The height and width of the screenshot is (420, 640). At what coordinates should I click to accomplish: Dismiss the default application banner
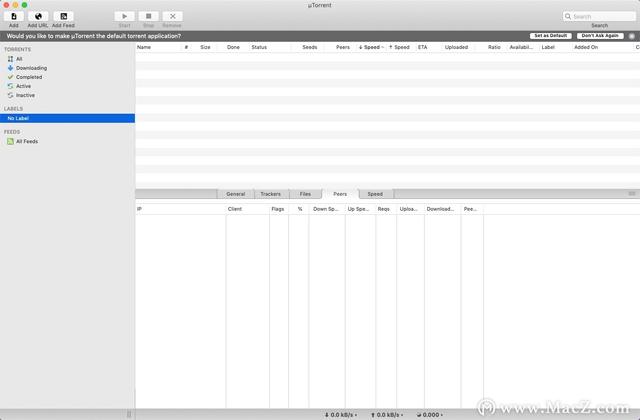(632, 36)
